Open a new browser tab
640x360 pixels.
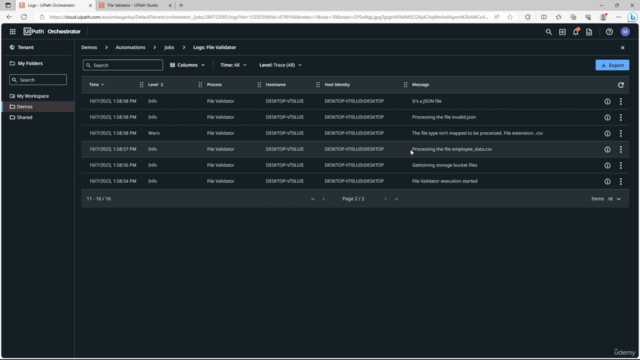tap(181, 5)
